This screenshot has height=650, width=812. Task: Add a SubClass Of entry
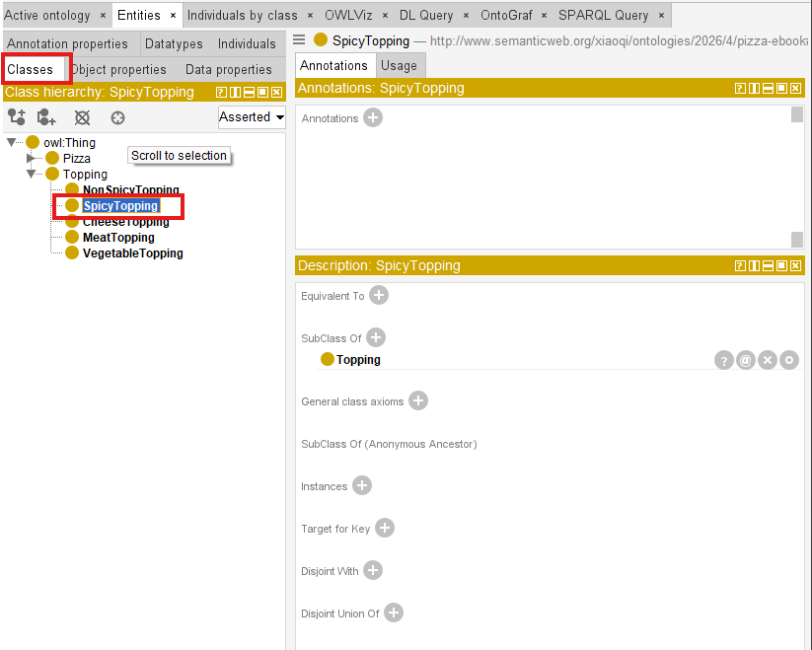coord(376,337)
